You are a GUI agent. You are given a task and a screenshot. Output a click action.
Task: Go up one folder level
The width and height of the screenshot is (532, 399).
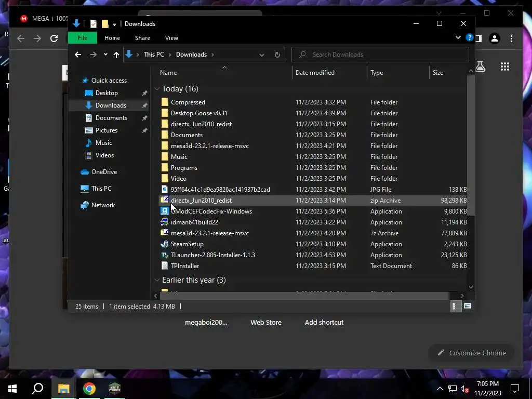pos(116,55)
